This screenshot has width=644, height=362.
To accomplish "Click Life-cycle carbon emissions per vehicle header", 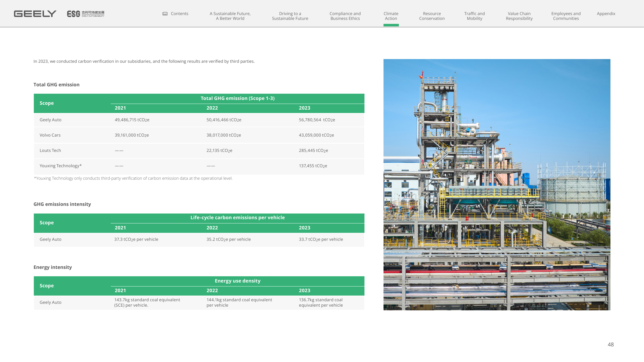I will pos(237,217).
